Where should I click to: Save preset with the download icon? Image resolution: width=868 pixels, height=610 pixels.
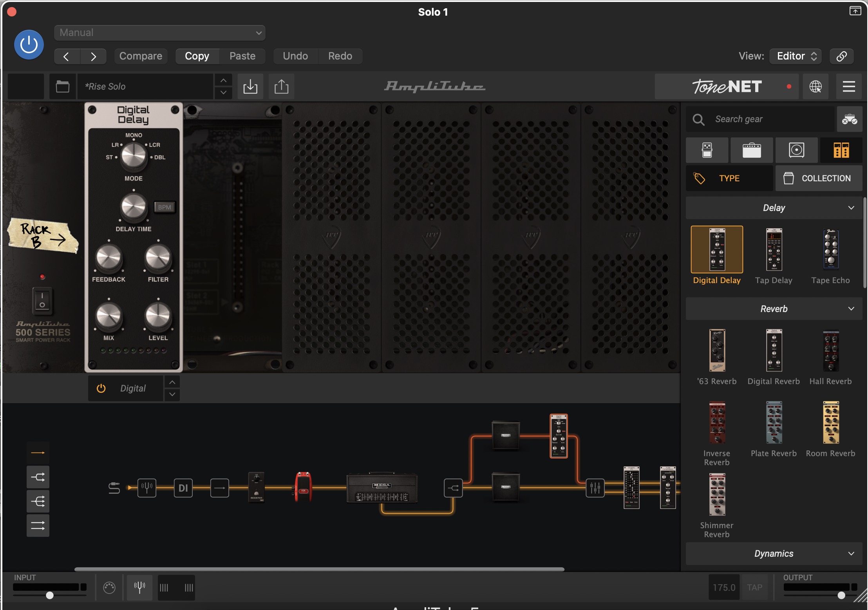tap(250, 86)
